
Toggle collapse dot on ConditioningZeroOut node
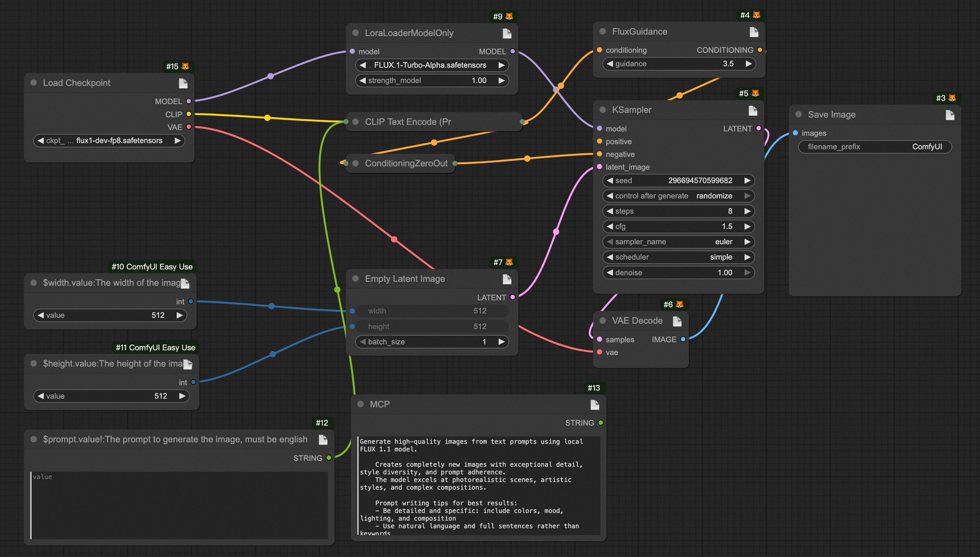(x=355, y=163)
